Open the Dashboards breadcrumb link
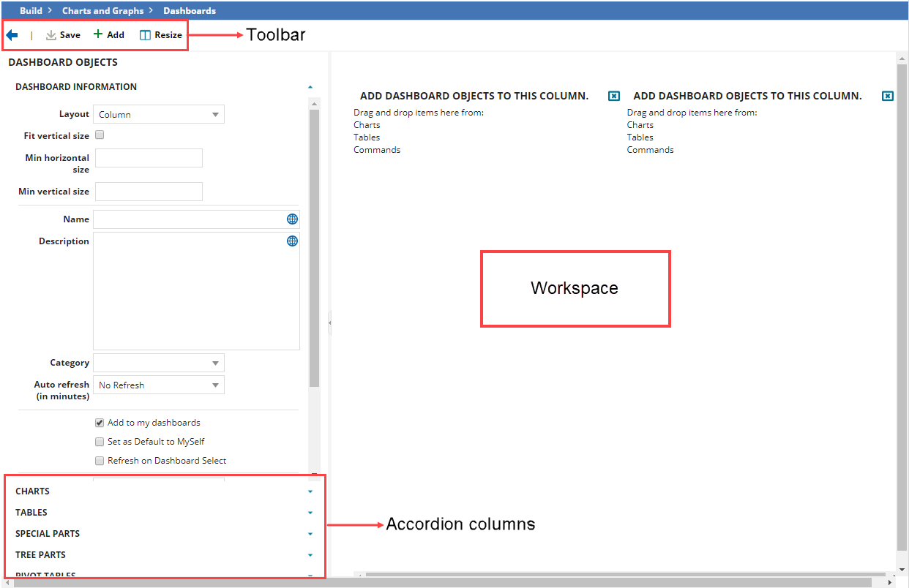The image size is (909, 588). pos(189,10)
